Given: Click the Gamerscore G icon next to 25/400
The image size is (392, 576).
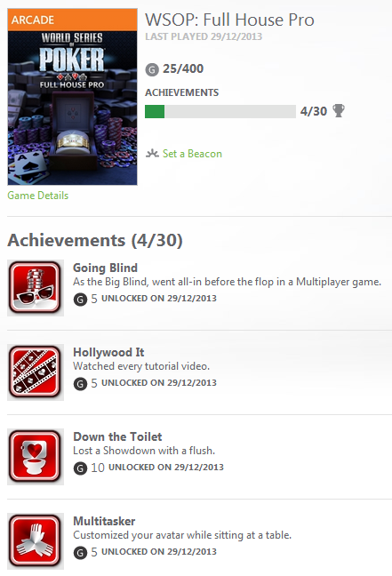Looking at the screenshot, I should point(152,69).
